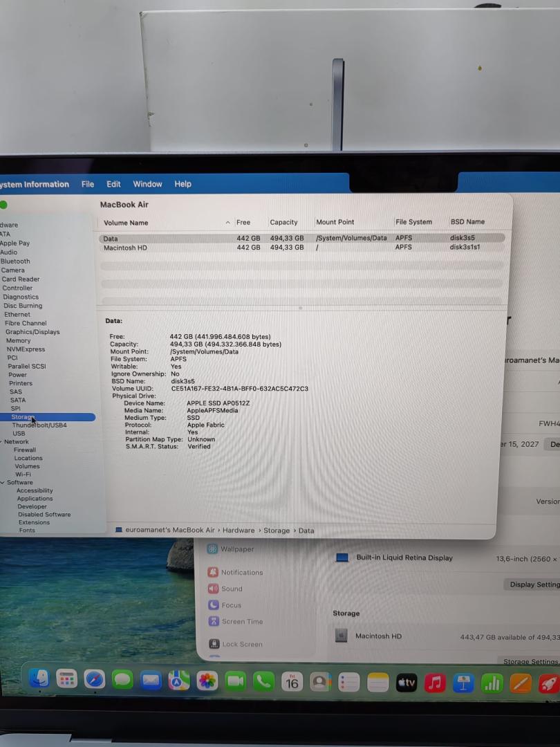Click the Macintosh HD drive icon in Settings
The width and height of the screenshot is (560, 747).
click(341, 636)
